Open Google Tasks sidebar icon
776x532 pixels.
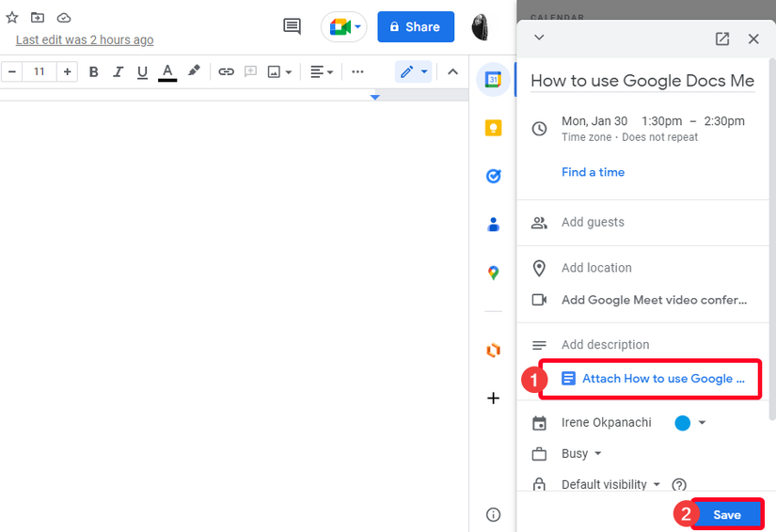493,176
